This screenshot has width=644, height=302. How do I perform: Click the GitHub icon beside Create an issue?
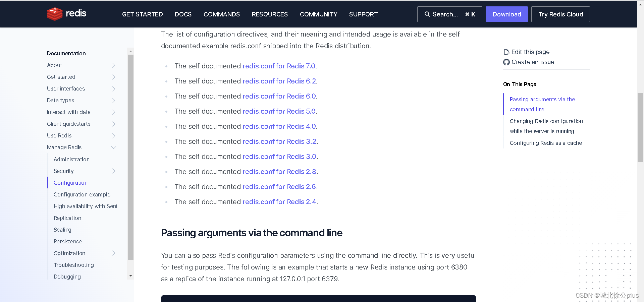click(506, 62)
